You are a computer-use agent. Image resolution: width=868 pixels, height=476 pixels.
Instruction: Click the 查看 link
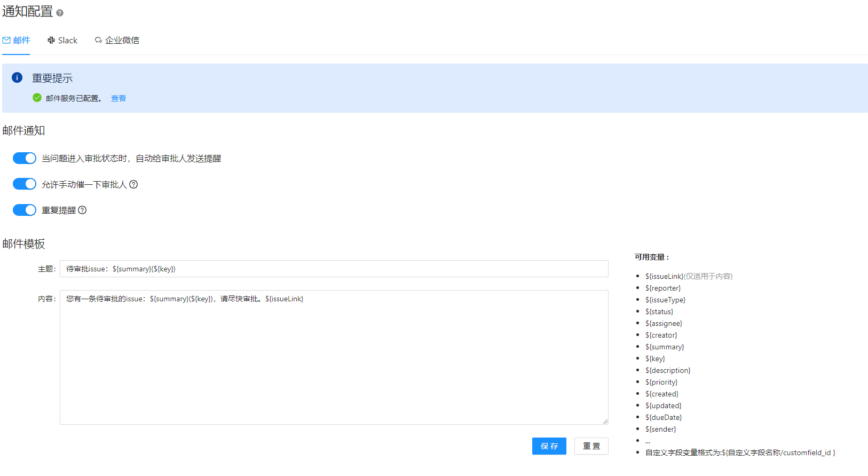pyautogui.click(x=119, y=98)
